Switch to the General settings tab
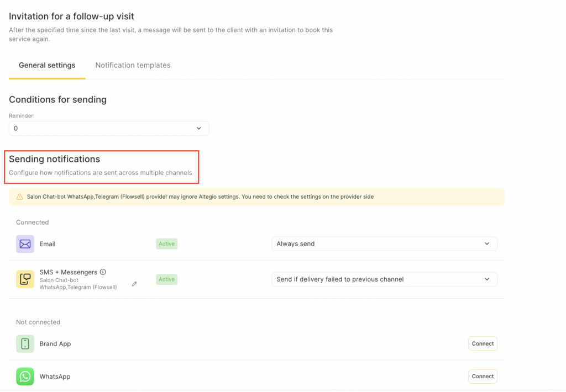The image size is (566, 392). (47, 65)
